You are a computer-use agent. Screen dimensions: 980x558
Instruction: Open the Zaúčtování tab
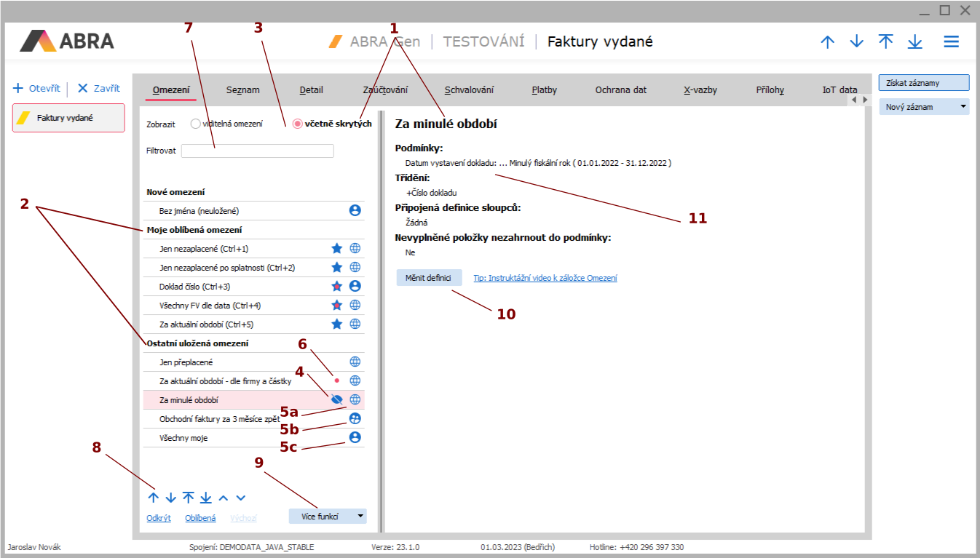pyautogui.click(x=385, y=90)
